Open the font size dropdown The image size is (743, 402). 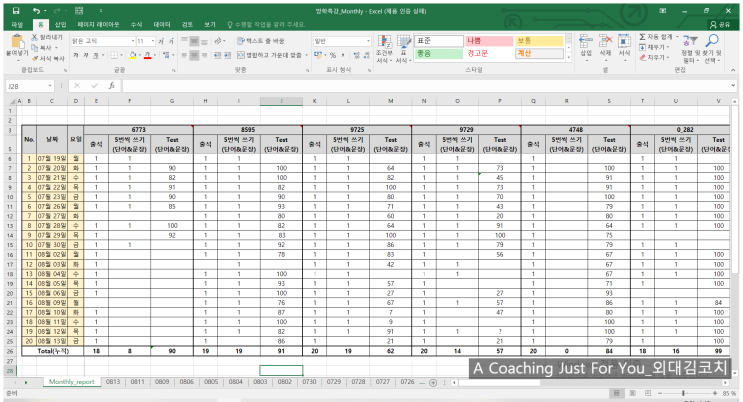coord(153,41)
